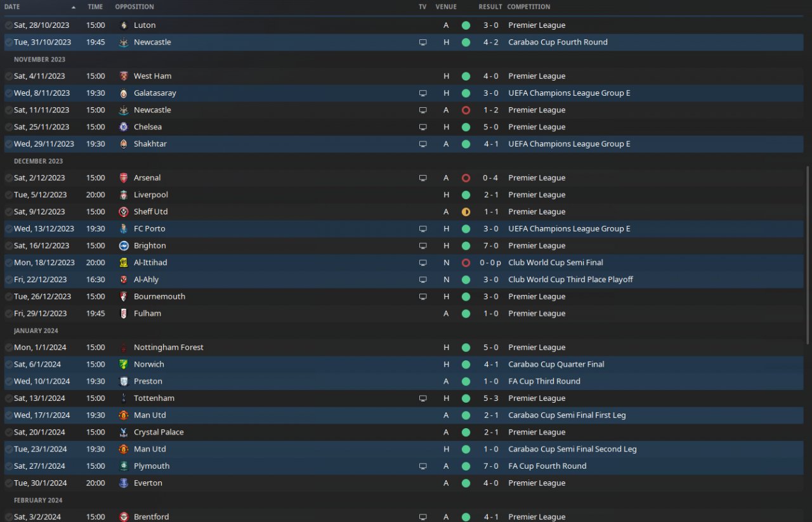This screenshot has width=812, height=522.
Task: Click the Brighton club badge
Action: (x=124, y=245)
